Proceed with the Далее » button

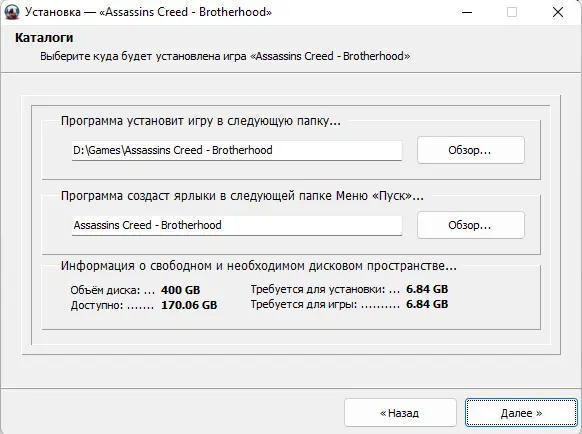[x=521, y=413]
